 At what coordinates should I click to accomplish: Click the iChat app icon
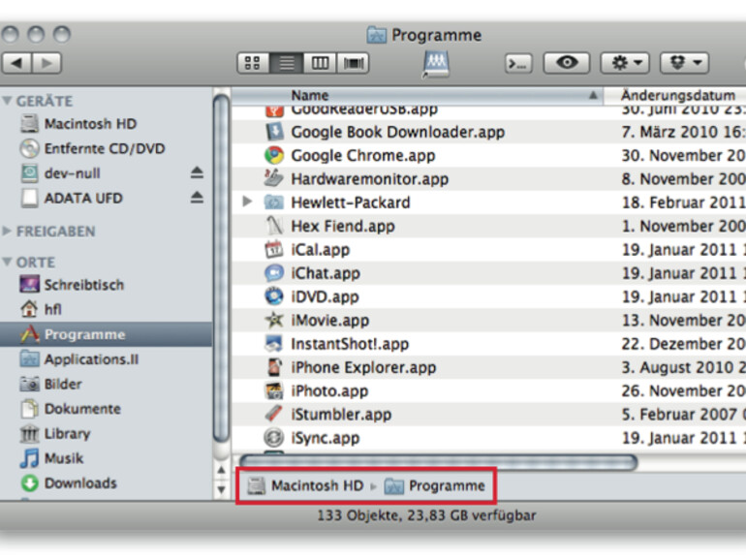(274, 272)
